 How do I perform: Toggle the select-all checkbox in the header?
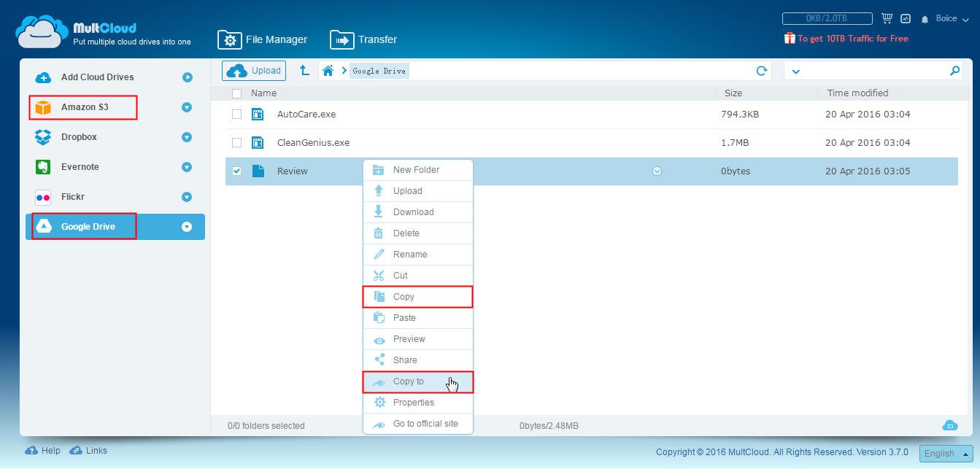pyautogui.click(x=236, y=93)
